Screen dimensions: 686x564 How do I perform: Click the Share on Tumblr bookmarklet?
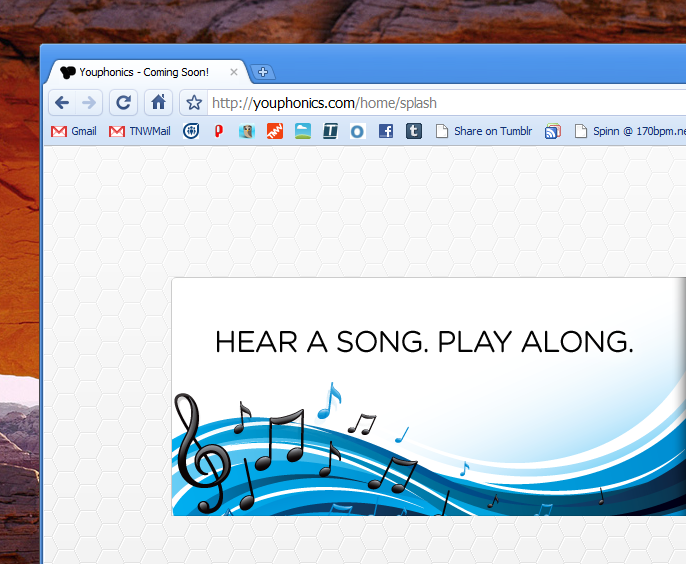484,131
